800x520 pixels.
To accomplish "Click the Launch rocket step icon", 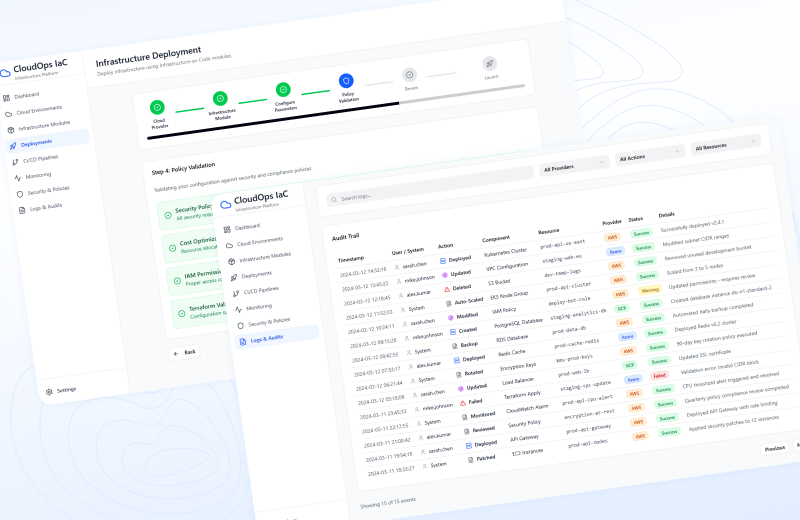I will 490,63.
